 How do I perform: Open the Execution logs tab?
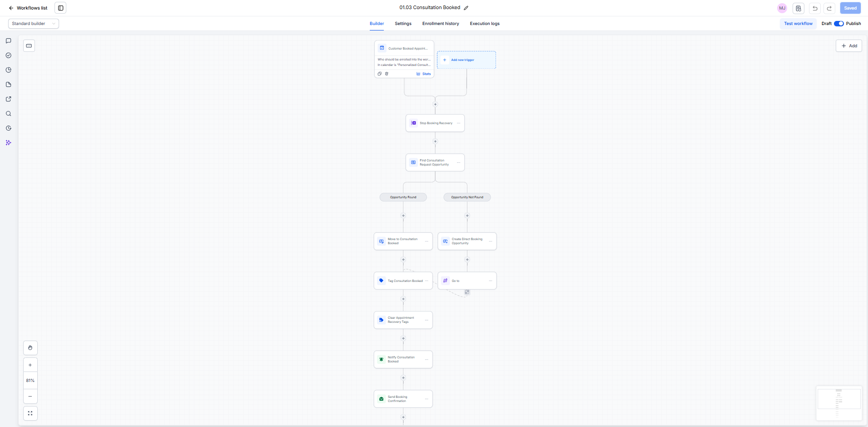[485, 24]
